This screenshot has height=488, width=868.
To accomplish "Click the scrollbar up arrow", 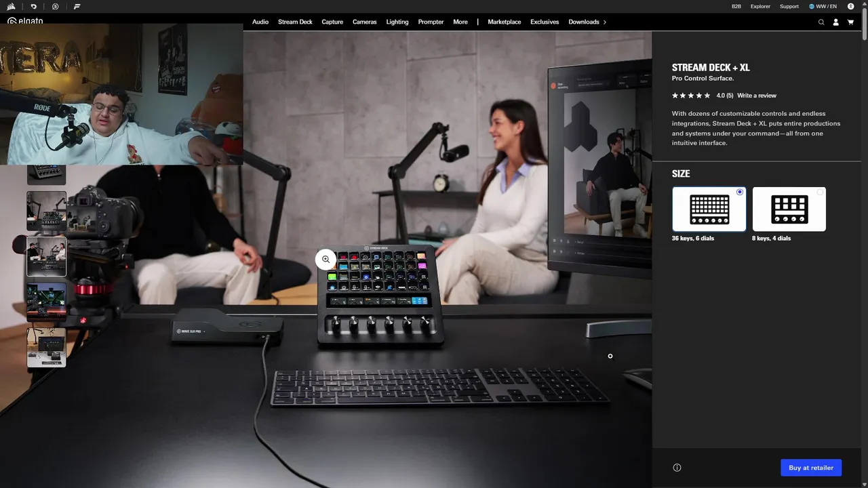I will 864,3.
